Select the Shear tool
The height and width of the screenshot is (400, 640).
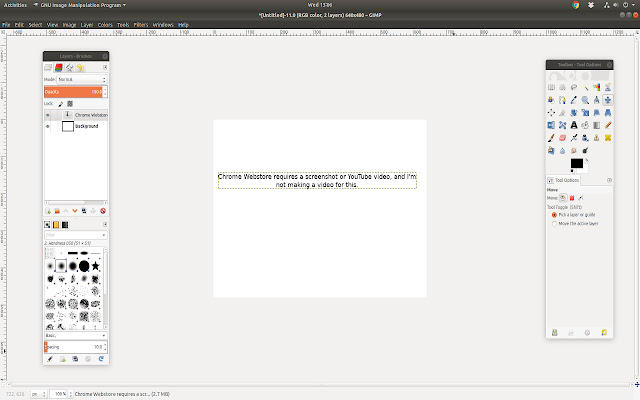pos(597,113)
